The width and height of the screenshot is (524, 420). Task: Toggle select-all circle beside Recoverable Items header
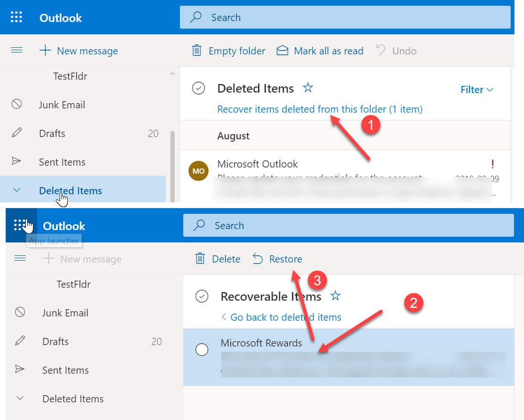pyautogui.click(x=202, y=296)
